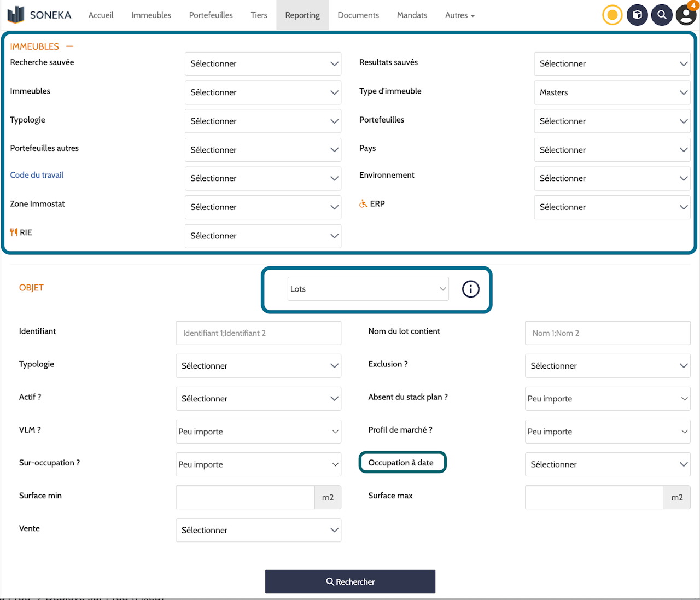The height and width of the screenshot is (600, 700).
Task: Open the user profile avatar icon
Action: click(x=686, y=15)
